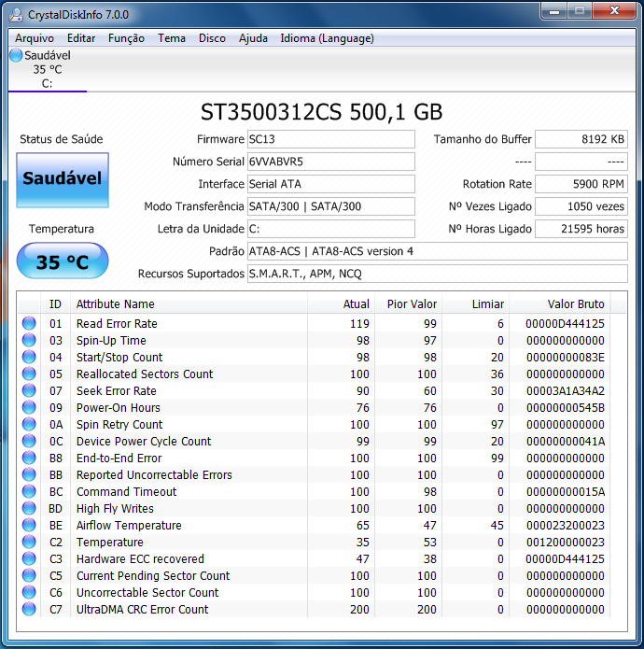Select the C: disk tab at top

48,69
